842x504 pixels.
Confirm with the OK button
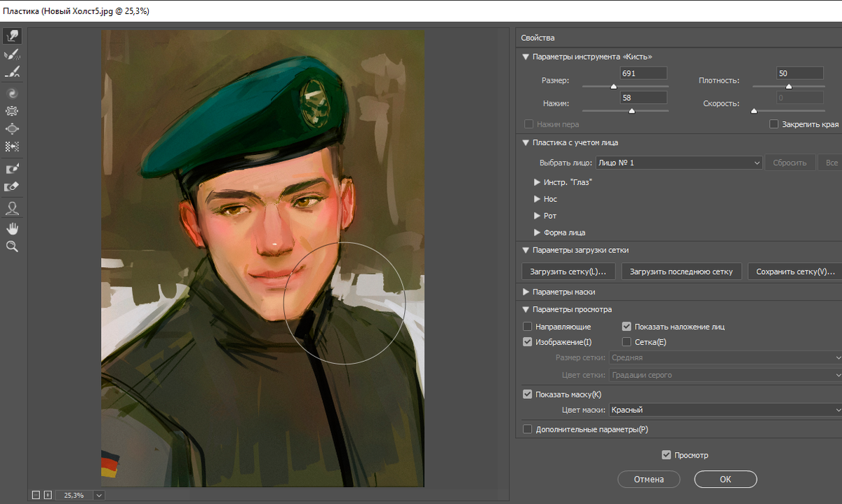(x=726, y=479)
